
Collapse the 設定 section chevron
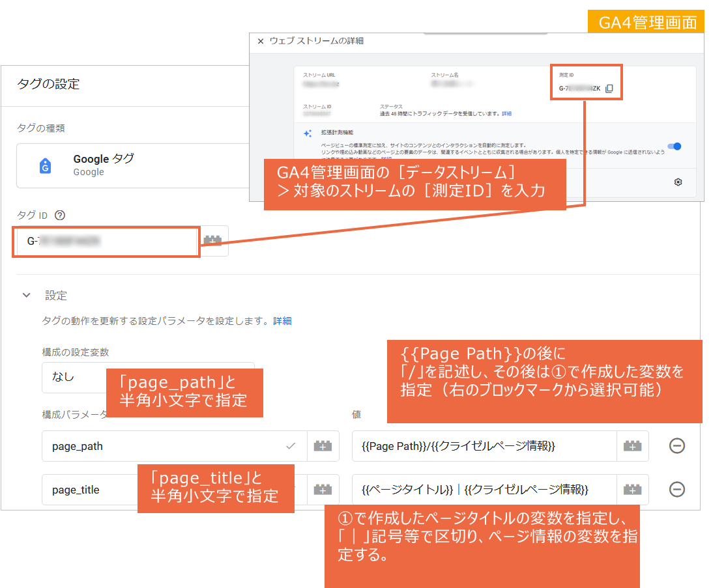click(26, 296)
